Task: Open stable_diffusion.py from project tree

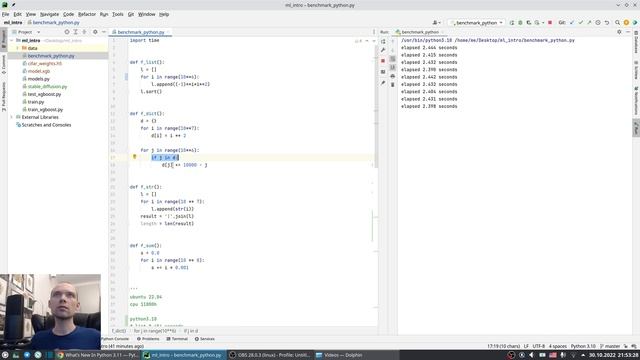Action: pyautogui.click(x=47, y=87)
